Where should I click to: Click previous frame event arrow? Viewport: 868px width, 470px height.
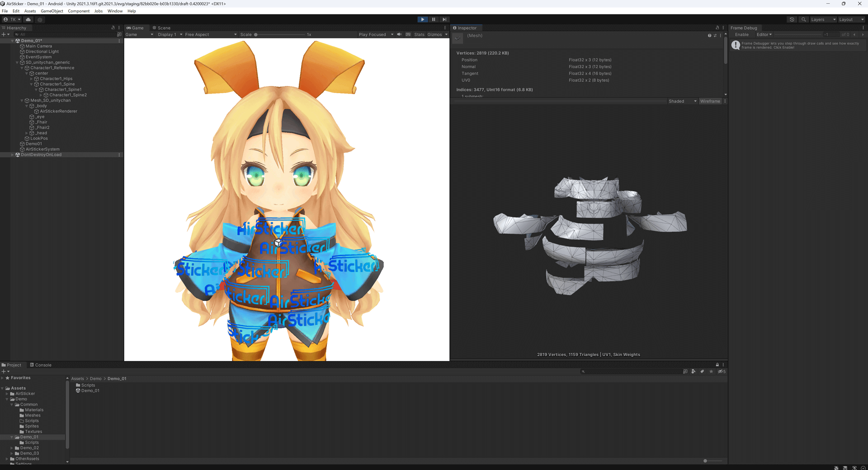[x=854, y=34]
